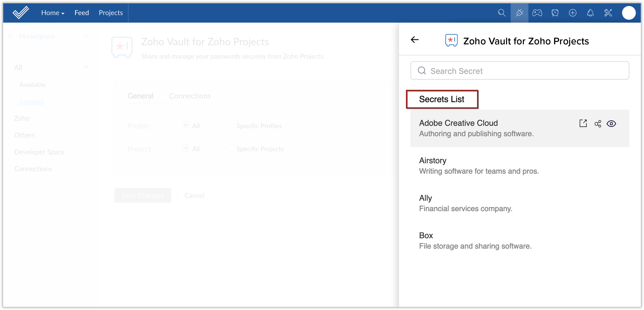Open the Marketplace link in sidebar
This screenshot has width=644, height=310.
pyautogui.click(x=37, y=36)
